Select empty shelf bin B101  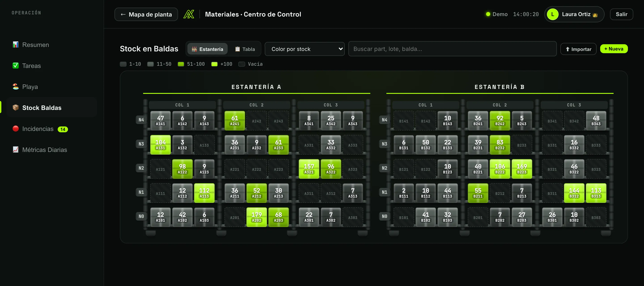(x=404, y=217)
